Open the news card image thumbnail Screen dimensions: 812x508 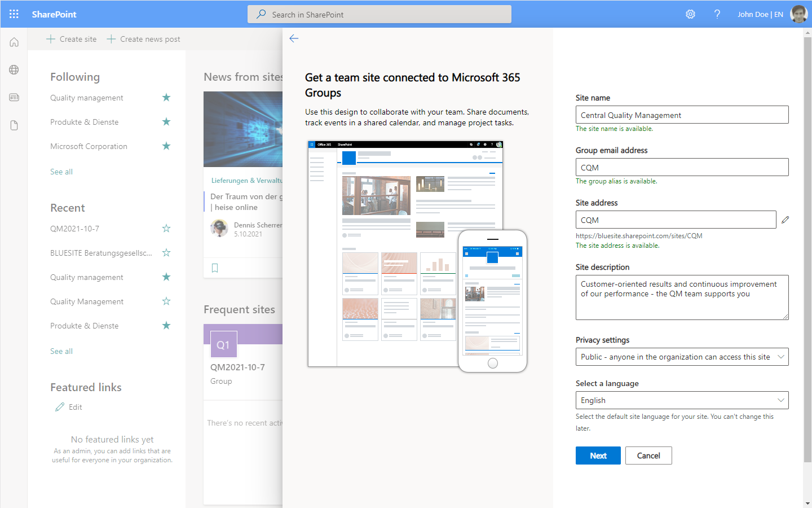tap(243, 129)
